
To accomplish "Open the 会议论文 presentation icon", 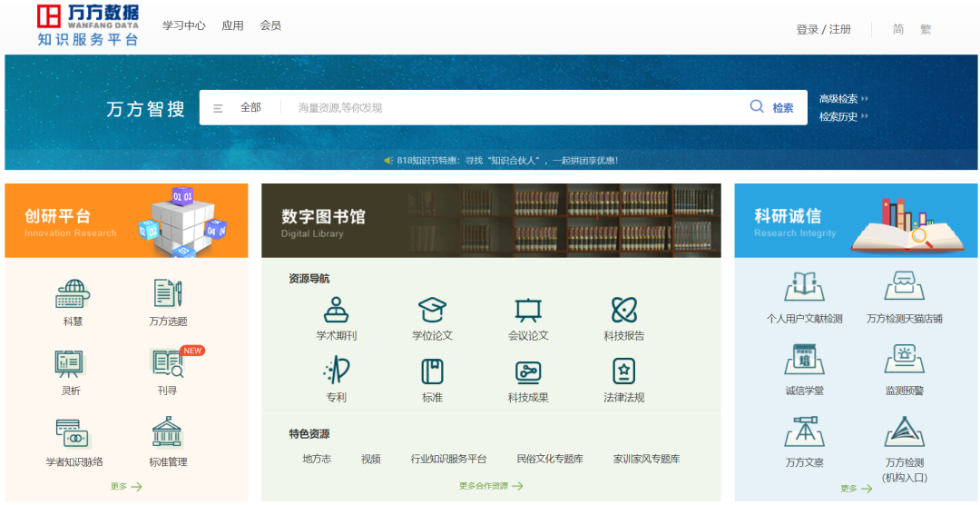I will 528,310.
